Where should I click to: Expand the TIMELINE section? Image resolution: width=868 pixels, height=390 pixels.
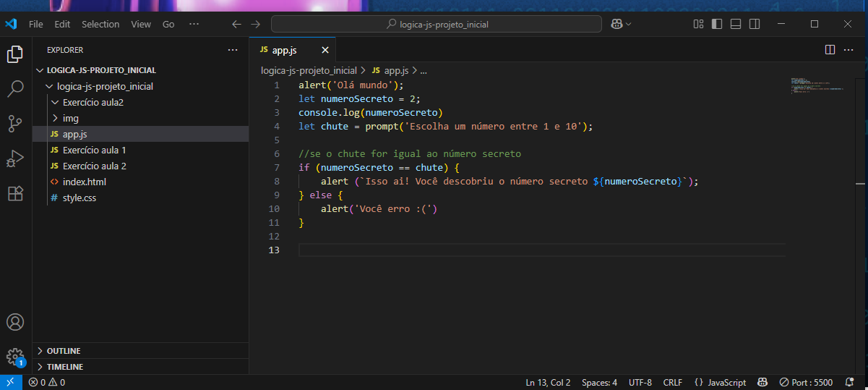click(141, 366)
